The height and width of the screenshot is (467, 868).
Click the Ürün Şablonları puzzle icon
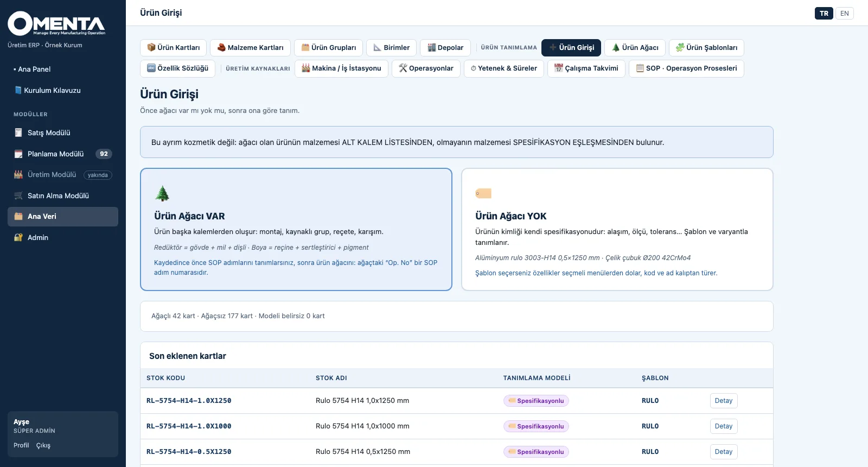click(680, 47)
